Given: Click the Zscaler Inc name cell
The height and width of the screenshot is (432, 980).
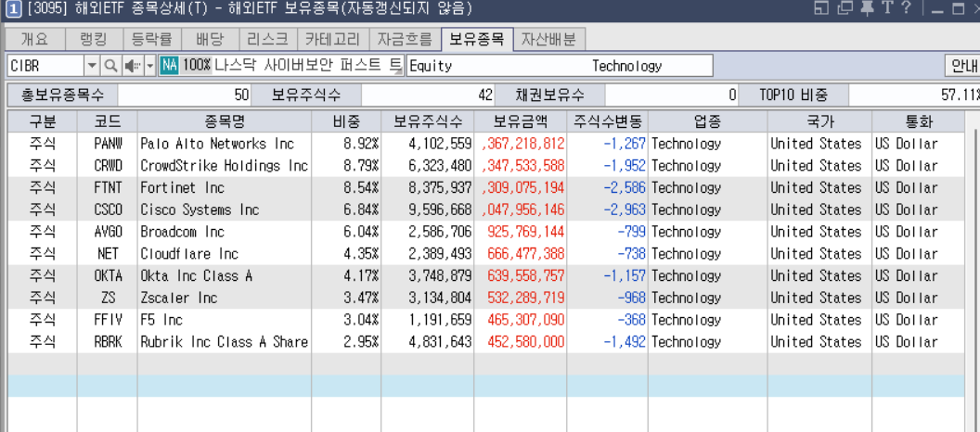Looking at the screenshot, I should point(225,298).
